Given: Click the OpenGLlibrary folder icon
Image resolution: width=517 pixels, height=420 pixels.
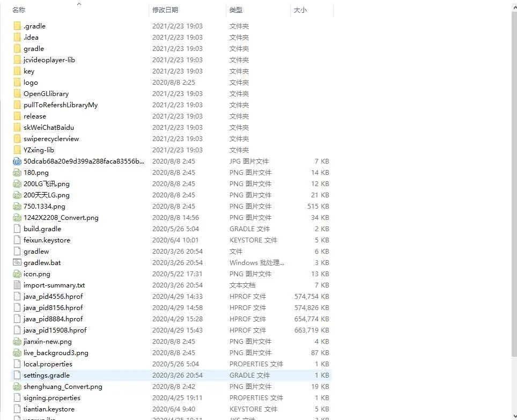Looking at the screenshot, I should pos(17,93).
